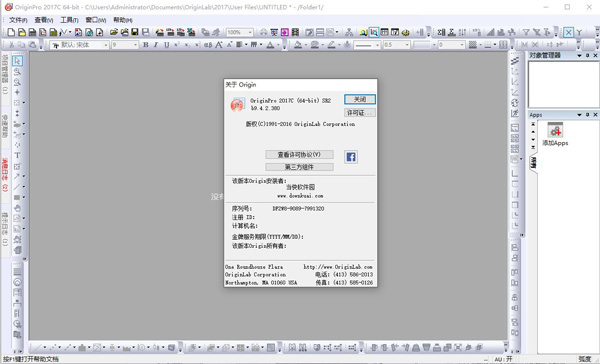Click the magenta-framed graph icon
The width and height of the screenshot is (600, 364).
[x=285, y=33]
